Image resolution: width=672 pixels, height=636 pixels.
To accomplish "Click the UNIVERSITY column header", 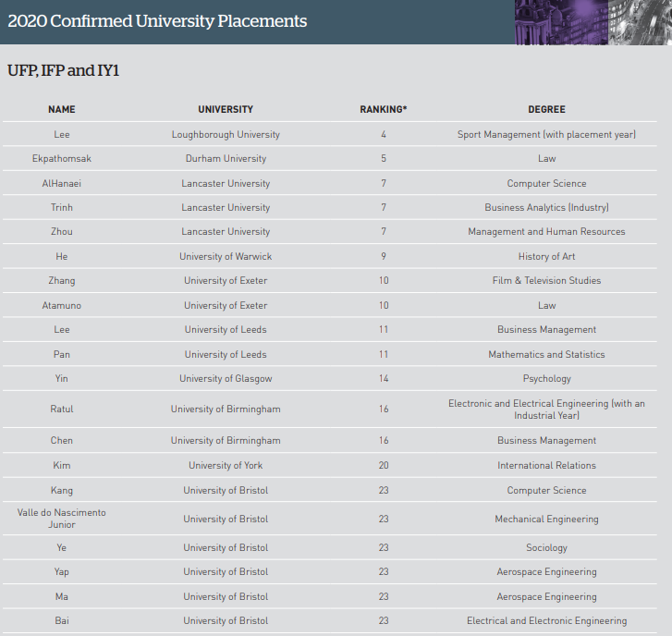I will click(x=226, y=109).
